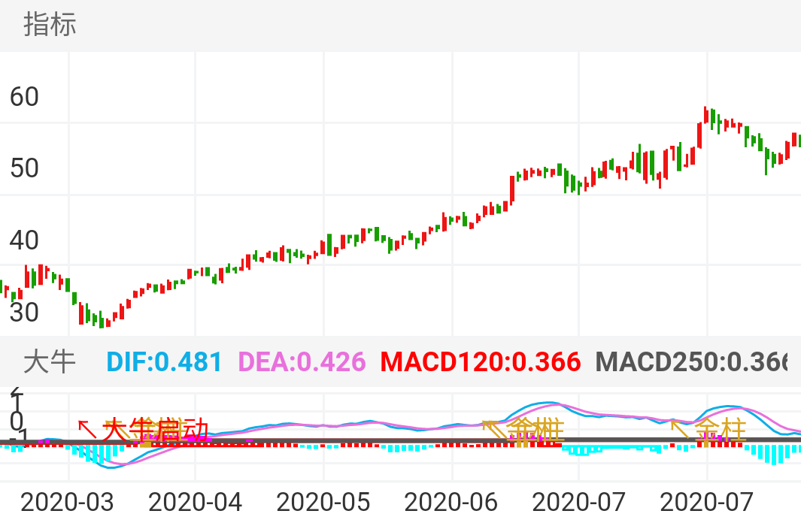Select the 2020-04 date label
The width and height of the screenshot is (801, 532).
pyautogui.click(x=195, y=502)
